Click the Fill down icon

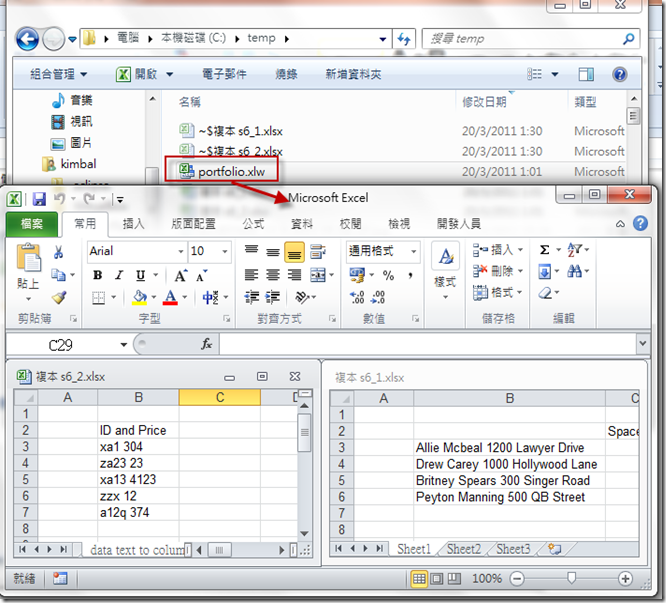coord(545,271)
